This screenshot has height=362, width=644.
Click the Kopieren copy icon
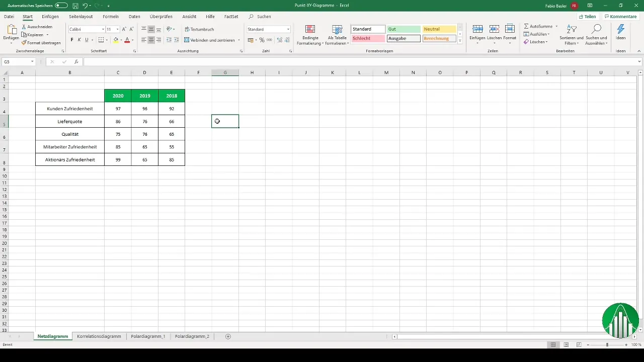coord(24,35)
